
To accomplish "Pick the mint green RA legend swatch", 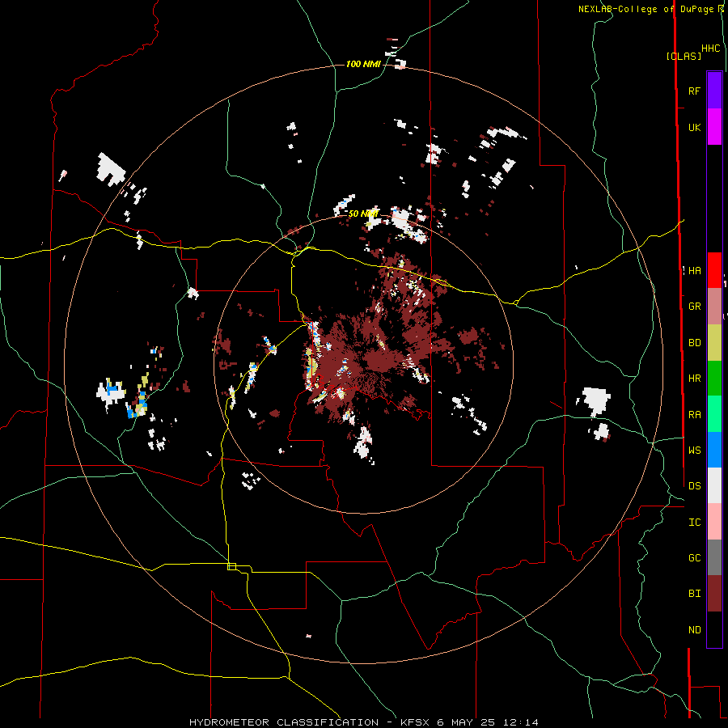I will (x=714, y=414).
